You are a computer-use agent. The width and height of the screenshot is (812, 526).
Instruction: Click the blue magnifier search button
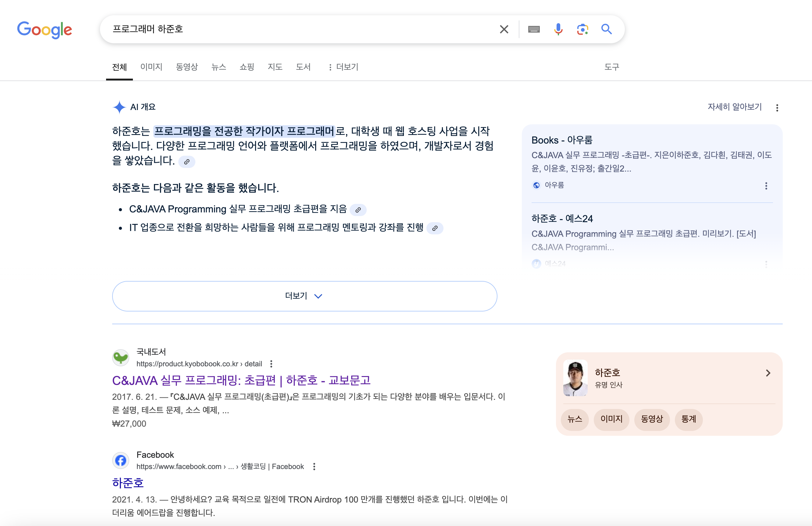[x=606, y=29]
